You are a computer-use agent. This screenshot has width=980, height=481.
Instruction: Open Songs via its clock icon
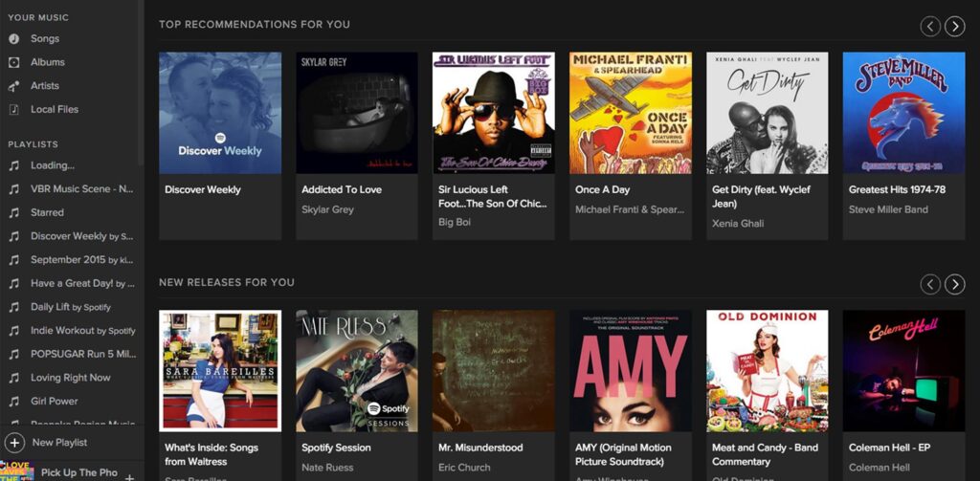tap(13, 39)
